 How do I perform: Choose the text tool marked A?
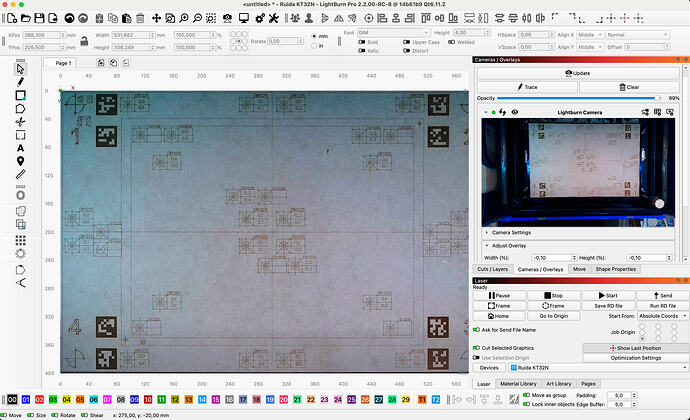pyautogui.click(x=20, y=148)
